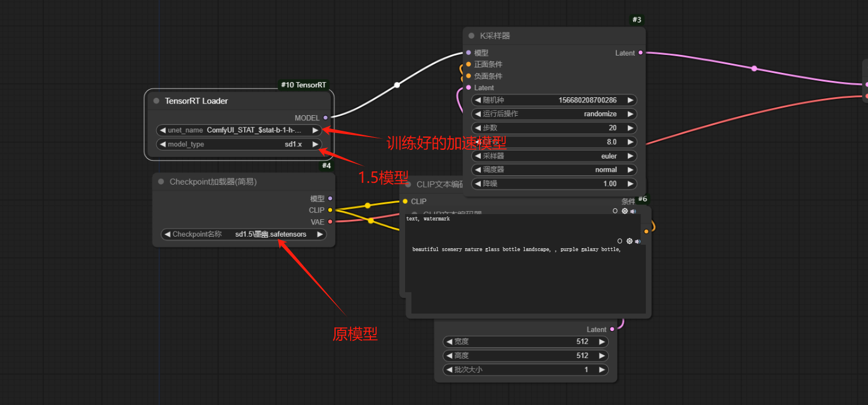Switch 采样器 to the next option with the right arrow
Screen dimensions: 868x405
tap(630, 156)
